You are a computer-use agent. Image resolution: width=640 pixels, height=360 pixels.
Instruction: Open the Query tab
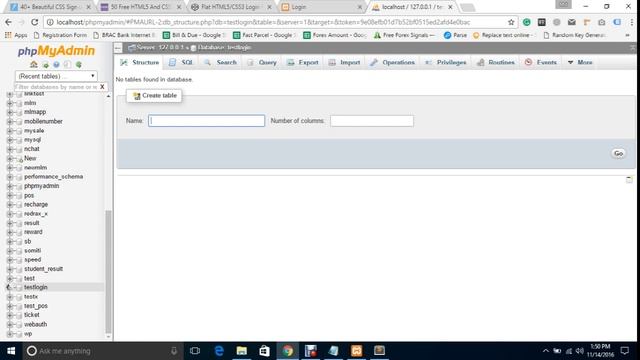tap(262, 62)
